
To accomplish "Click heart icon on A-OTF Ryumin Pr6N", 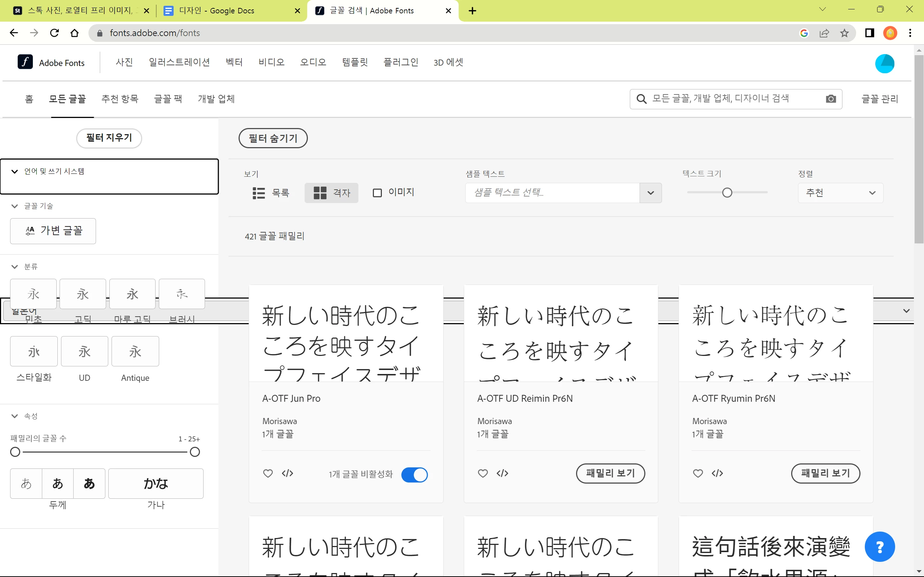I will click(698, 473).
